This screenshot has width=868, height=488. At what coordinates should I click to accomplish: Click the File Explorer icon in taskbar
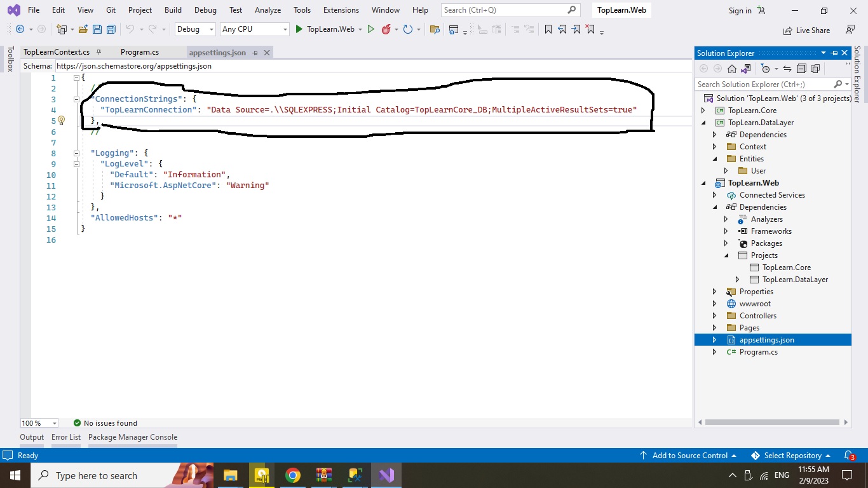230,475
